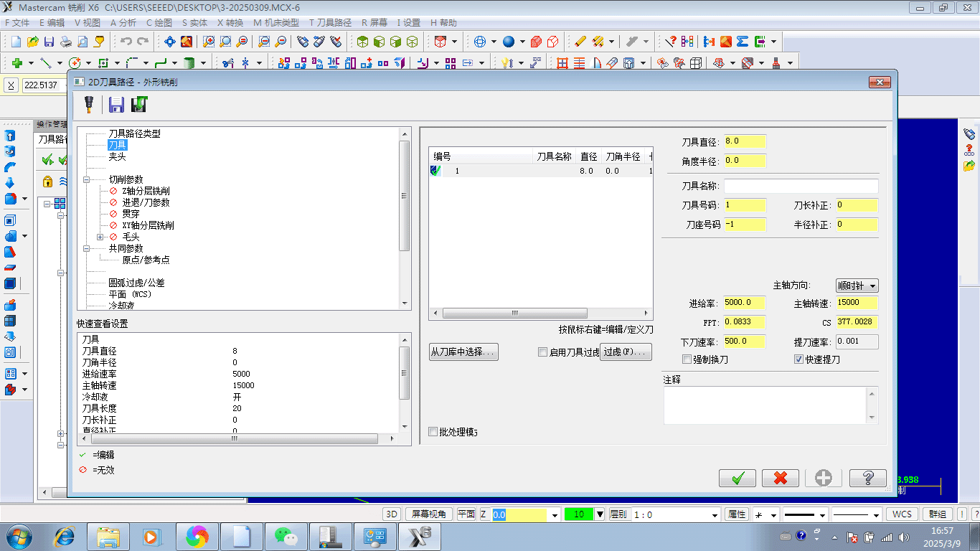Click the Open file folder icon
This screenshot has width=980, height=551.
(32, 42)
